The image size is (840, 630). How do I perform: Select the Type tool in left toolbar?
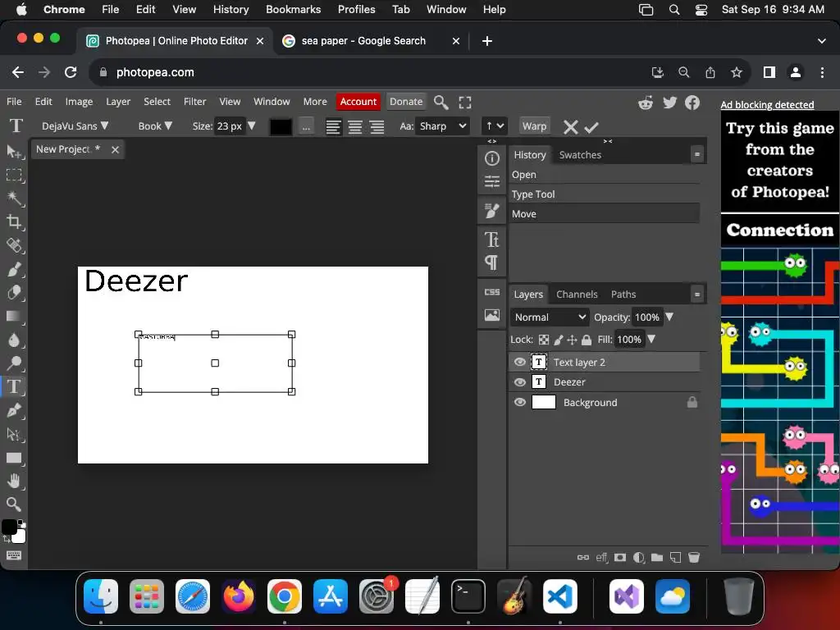point(14,387)
